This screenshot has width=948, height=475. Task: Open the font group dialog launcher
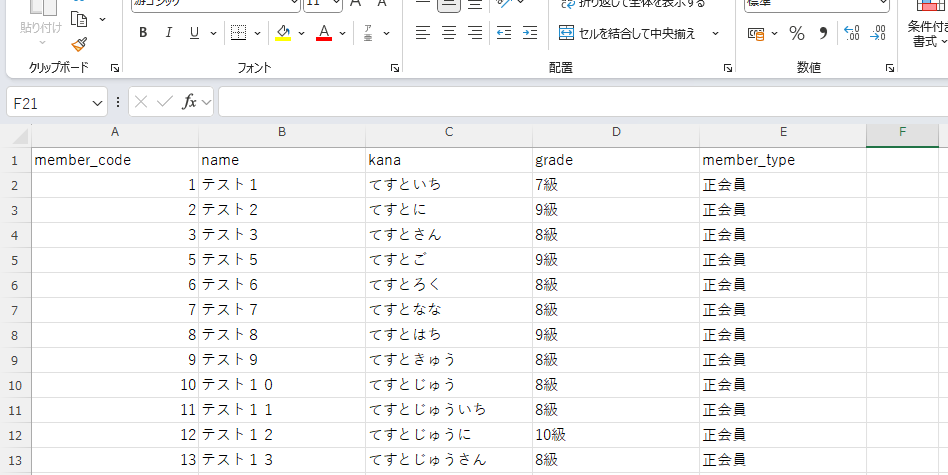[395, 68]
